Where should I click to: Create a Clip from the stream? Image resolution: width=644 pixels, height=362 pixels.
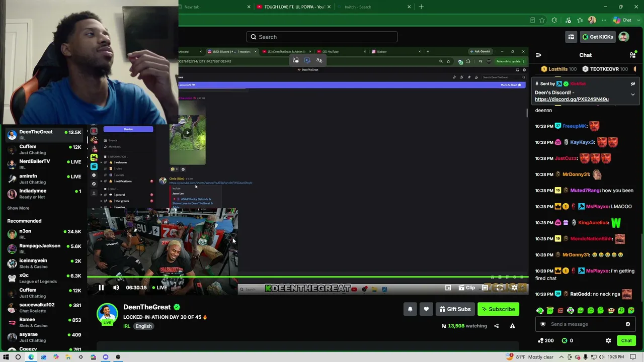point(467,288)
